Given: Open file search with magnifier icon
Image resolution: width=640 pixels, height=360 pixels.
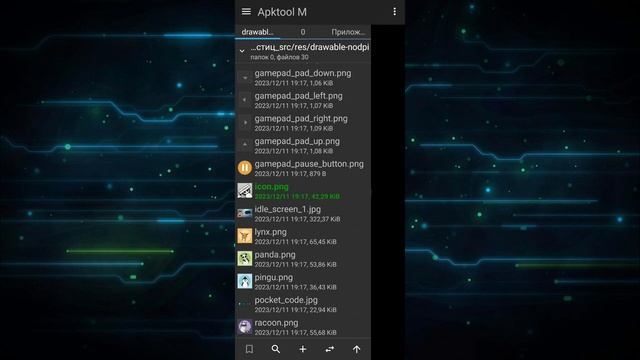Looking at the screenshot, I should [276, 349].
